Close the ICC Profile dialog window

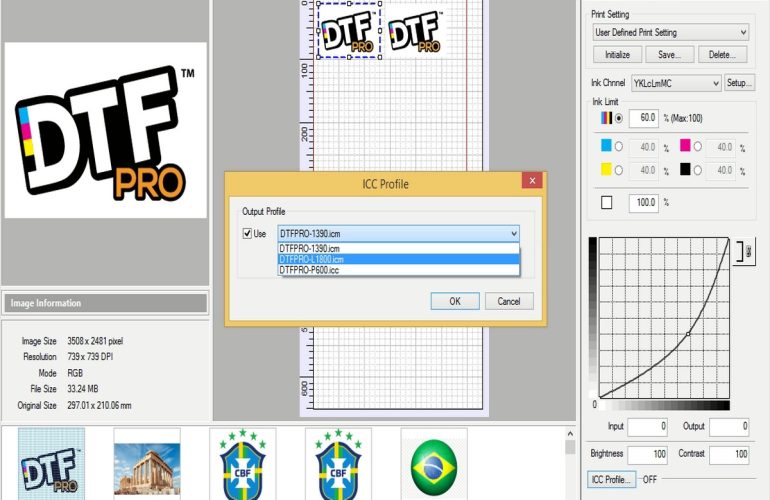click(532, 181)
